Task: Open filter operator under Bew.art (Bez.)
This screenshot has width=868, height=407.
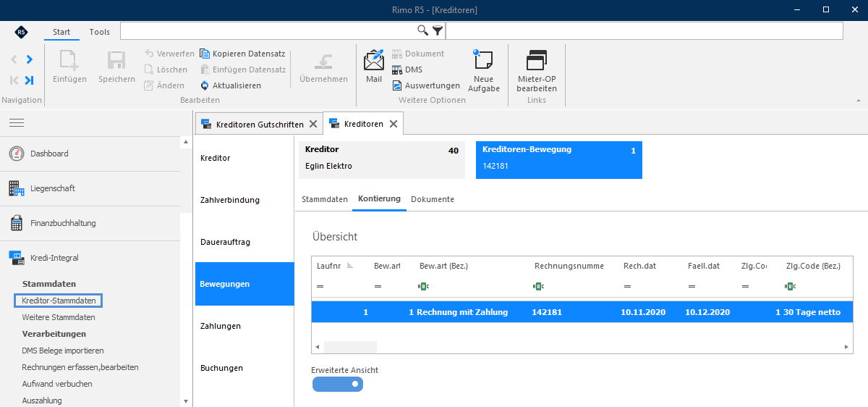Action: pyautogui.click(x=424, y=287)
